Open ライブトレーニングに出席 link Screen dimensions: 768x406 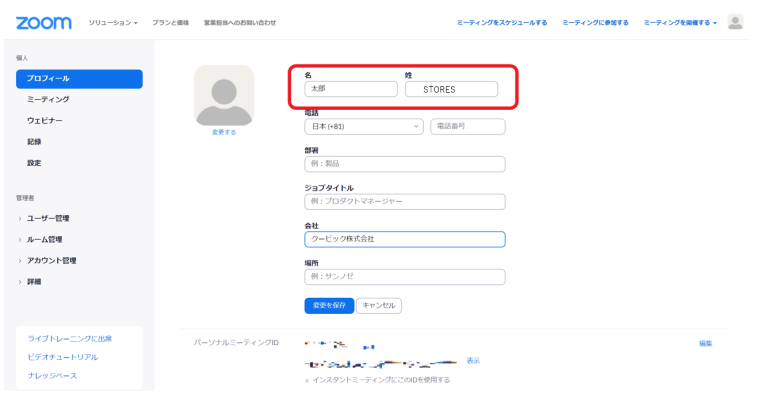(70, 339)
